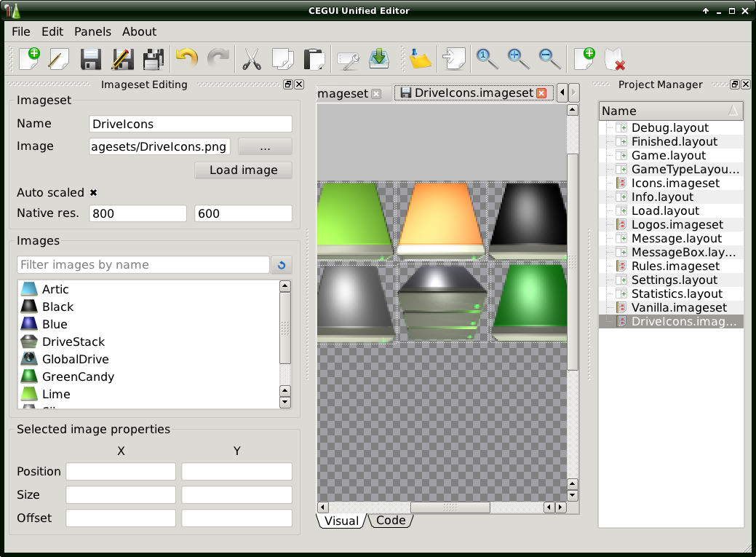756x557 pixels.
Task: Click the Zoom Out magnifier icon
Action: [x=549, y=58]
